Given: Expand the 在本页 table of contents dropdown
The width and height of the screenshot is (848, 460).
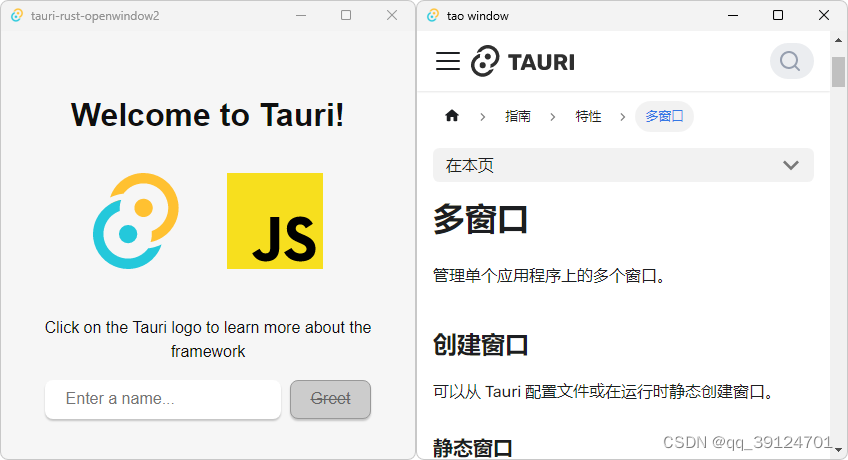Looking at the screenshot, I should pyautogui.click(x=623, y=165).
